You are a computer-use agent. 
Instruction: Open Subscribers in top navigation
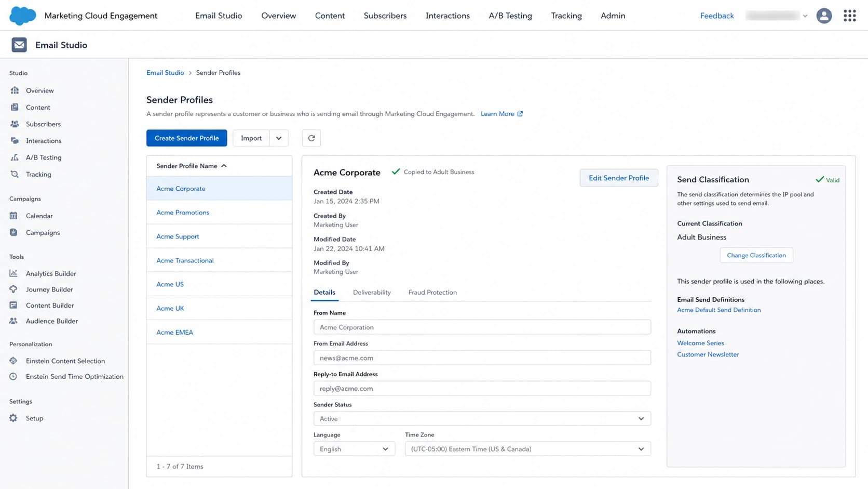[x=385, y=16]
